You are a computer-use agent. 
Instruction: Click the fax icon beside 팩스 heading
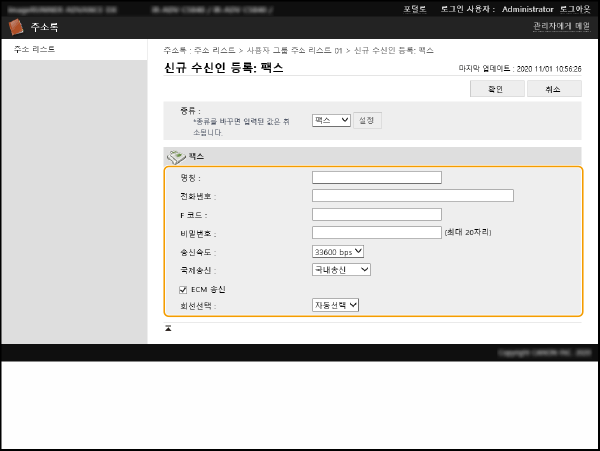(176, 157)
